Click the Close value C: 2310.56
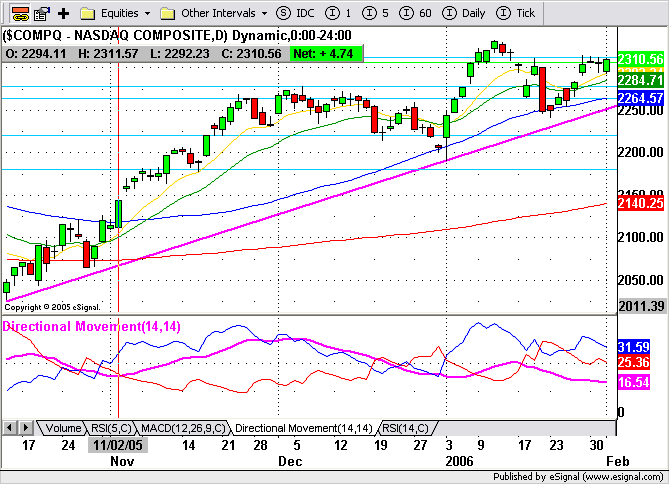 coord(251,54)
